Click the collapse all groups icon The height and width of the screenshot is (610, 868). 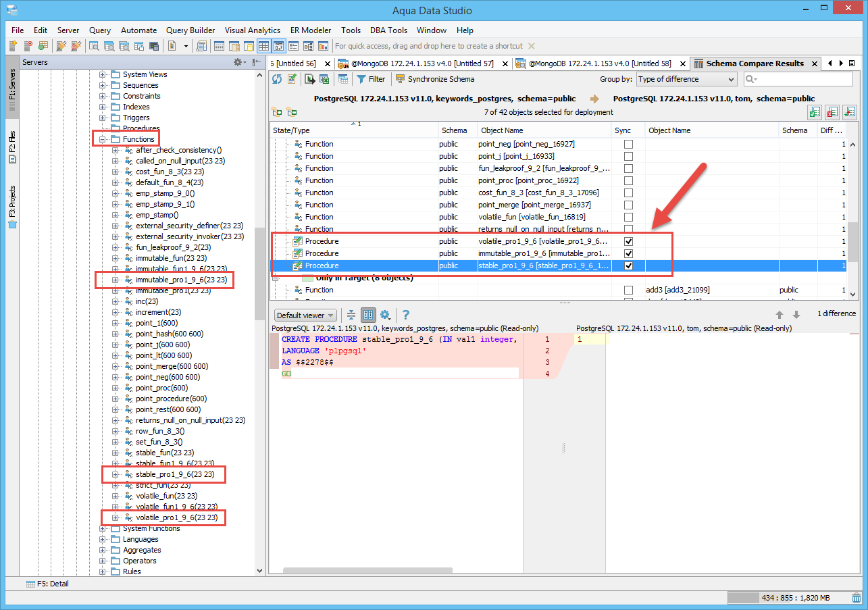[x=292, y=112]
